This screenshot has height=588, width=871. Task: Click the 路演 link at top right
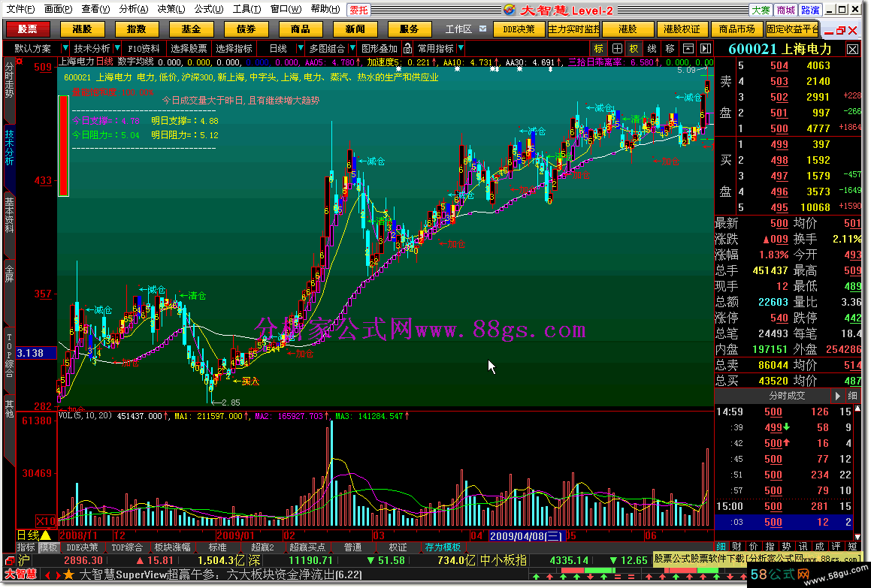pos(810,10)
